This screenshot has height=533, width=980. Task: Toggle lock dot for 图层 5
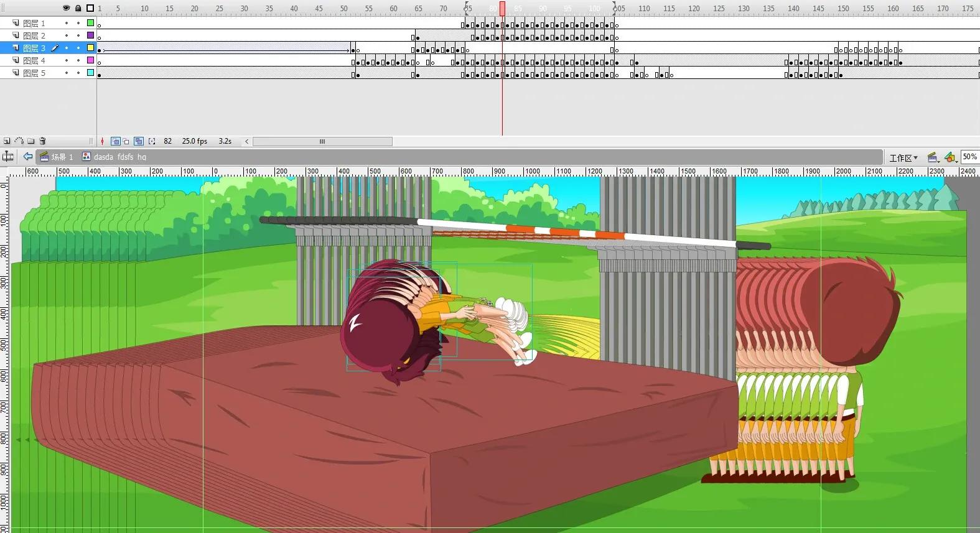[x=78, y=73]
